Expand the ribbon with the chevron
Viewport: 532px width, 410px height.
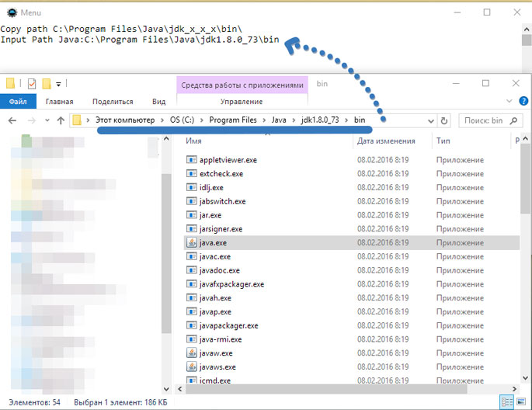pyautogui.click(x=509, y=101)
